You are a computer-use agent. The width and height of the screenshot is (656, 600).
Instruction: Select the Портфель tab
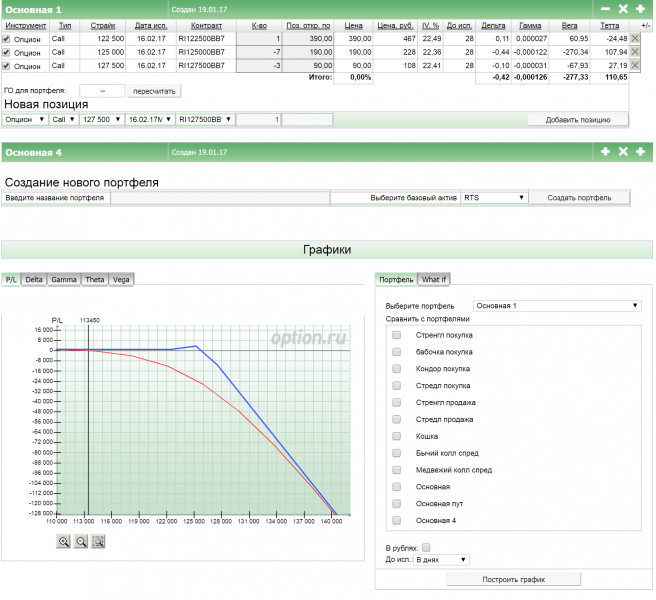(396, 279)
